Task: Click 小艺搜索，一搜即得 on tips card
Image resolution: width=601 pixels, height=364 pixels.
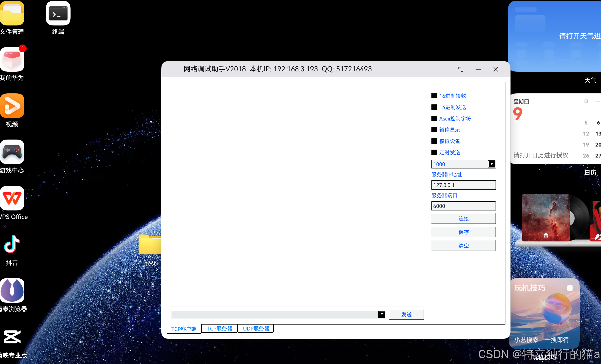Action: coord(541,340)
